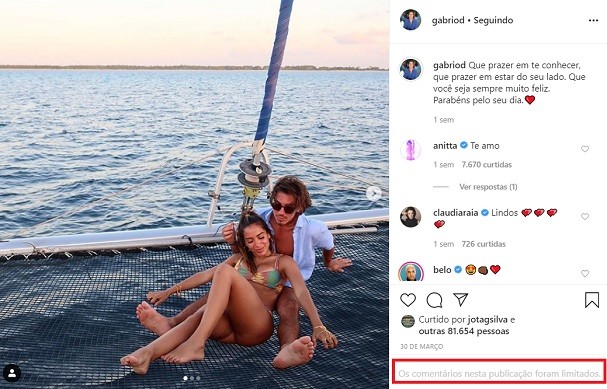This screenshot has width=607, height=389.
Task: Like anitta's comment 'Te amo'
Action: tap(585, 149)
